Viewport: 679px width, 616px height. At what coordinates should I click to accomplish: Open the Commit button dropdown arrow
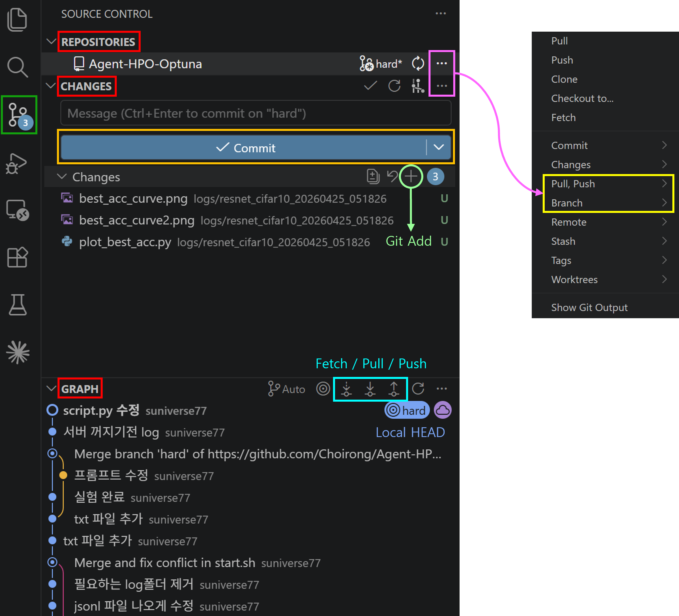click(x=439, y=147)
